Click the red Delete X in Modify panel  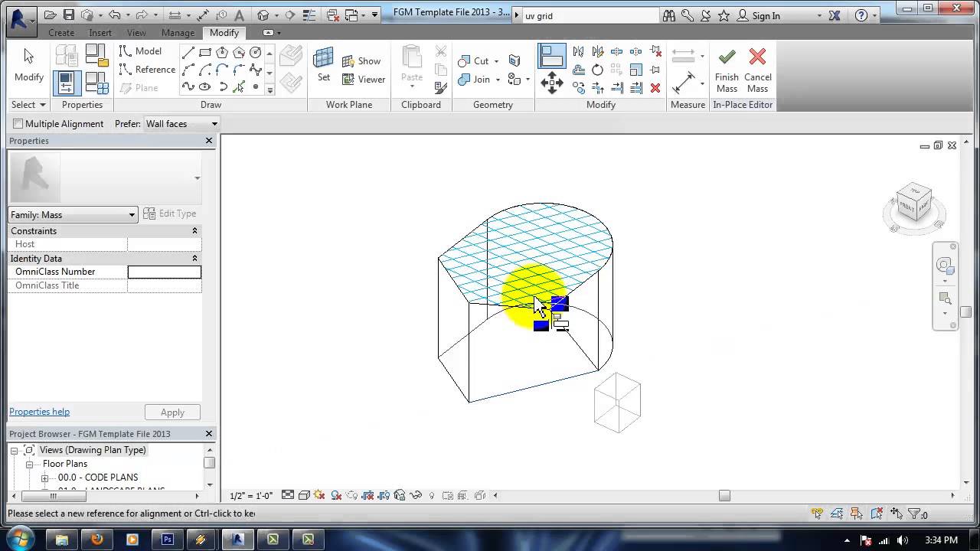click(655, 88)
